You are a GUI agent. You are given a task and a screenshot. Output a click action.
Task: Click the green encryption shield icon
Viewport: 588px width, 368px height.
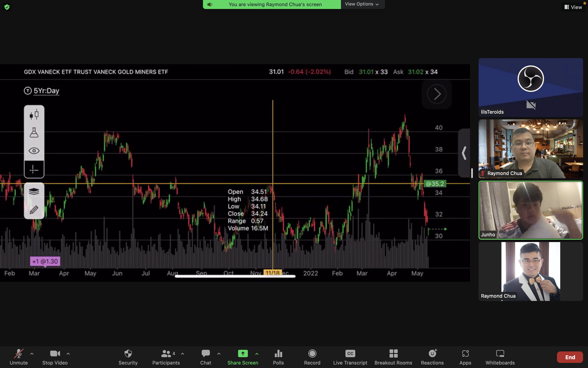click(7, 7)
